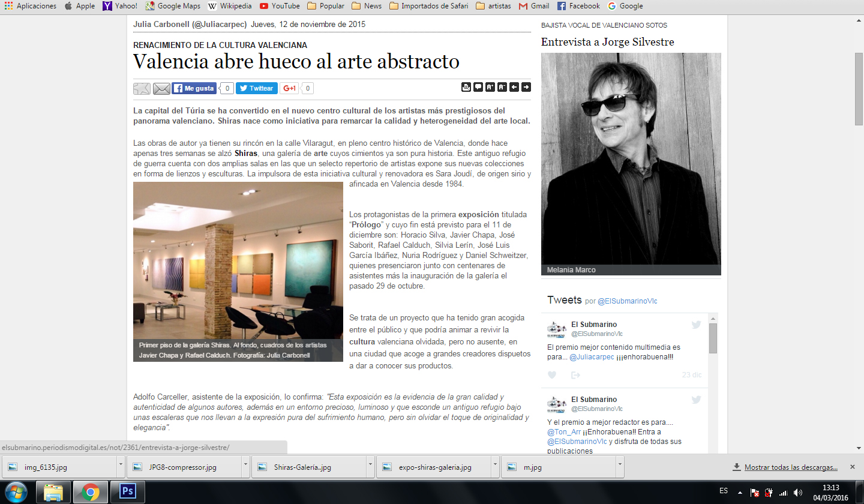Open Photoshop from the taskbar
This screenshot has width=864, height=504.
[x=128, y=492]
